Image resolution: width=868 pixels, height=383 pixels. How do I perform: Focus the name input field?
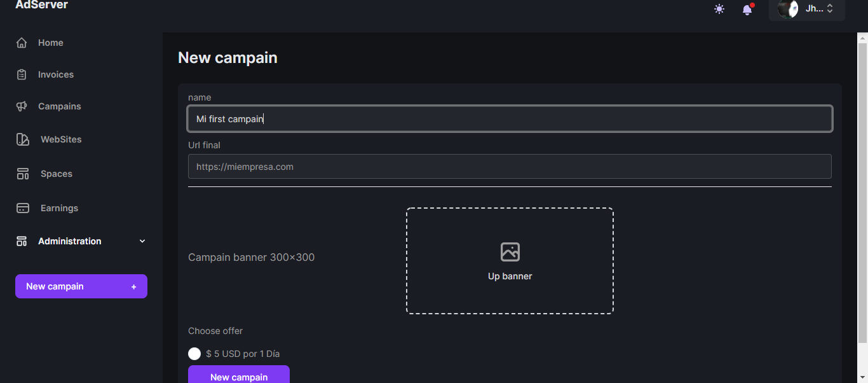click(x=510, y=119)
